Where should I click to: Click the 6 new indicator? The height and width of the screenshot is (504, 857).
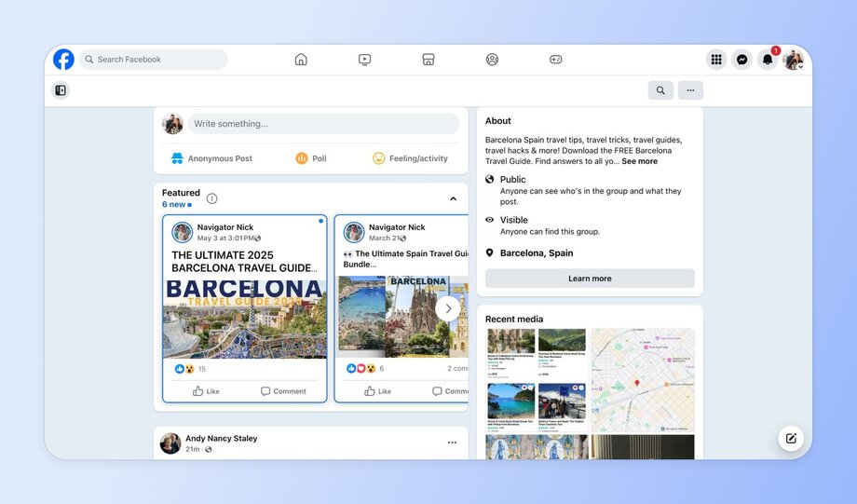click(177, 204)
